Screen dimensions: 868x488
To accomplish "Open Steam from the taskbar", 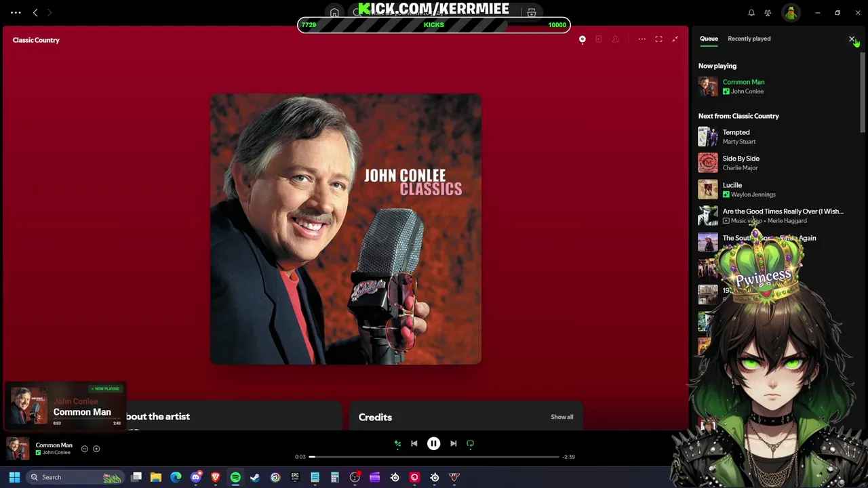I will 255,477.
